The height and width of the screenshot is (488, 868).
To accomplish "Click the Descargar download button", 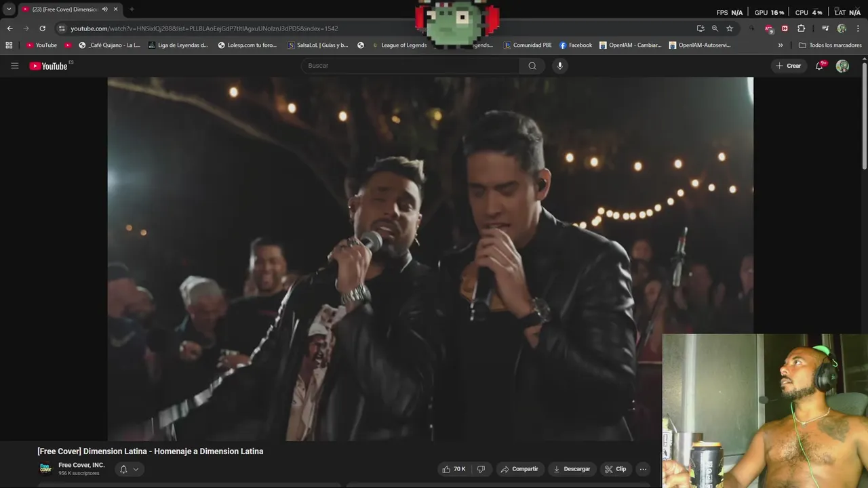I will tap(572, 469).
